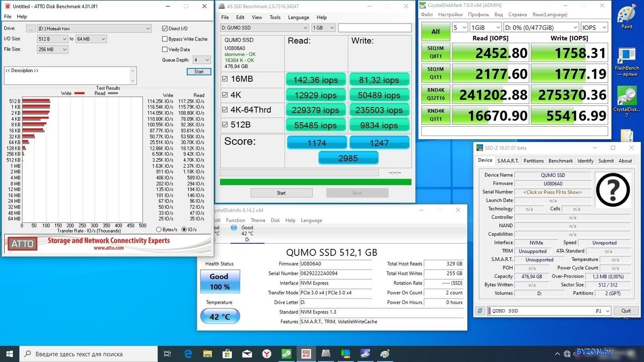Screen dimensions: 644x362
Task: Switch to Paint palette taskbar icon
Action: coord(385,354)
